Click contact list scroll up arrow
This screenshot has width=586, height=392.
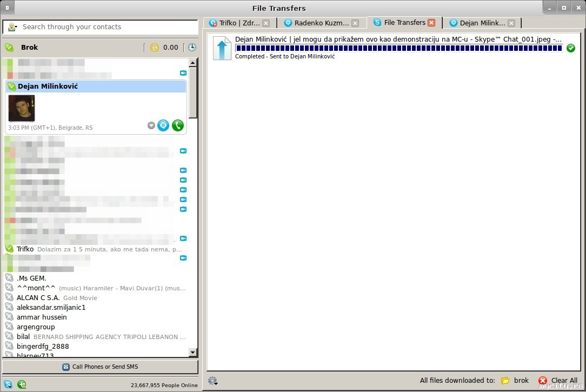(x=193, y=63)
